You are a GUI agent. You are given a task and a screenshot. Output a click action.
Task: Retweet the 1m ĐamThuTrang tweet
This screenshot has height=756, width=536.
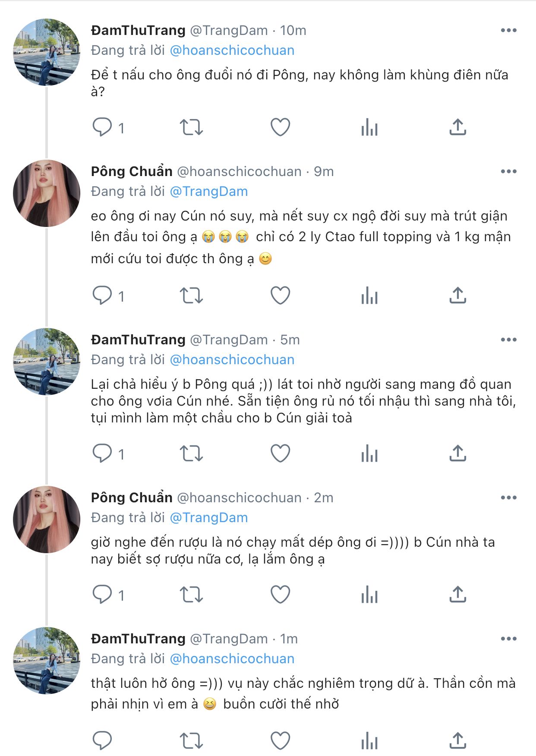click(191, 741)
